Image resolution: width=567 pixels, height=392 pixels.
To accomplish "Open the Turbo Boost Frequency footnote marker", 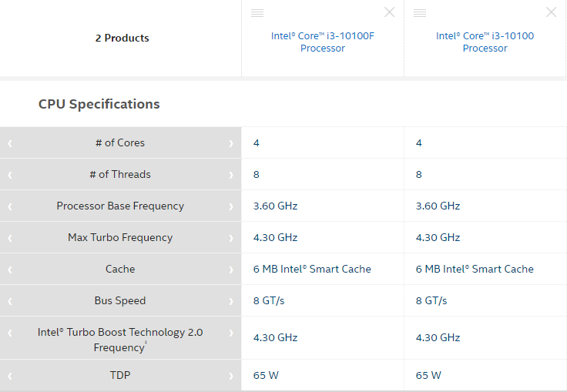I will (x=146, y=345).
